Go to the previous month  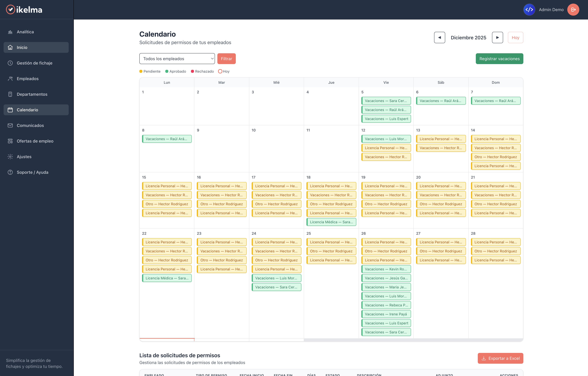point(439,37)
